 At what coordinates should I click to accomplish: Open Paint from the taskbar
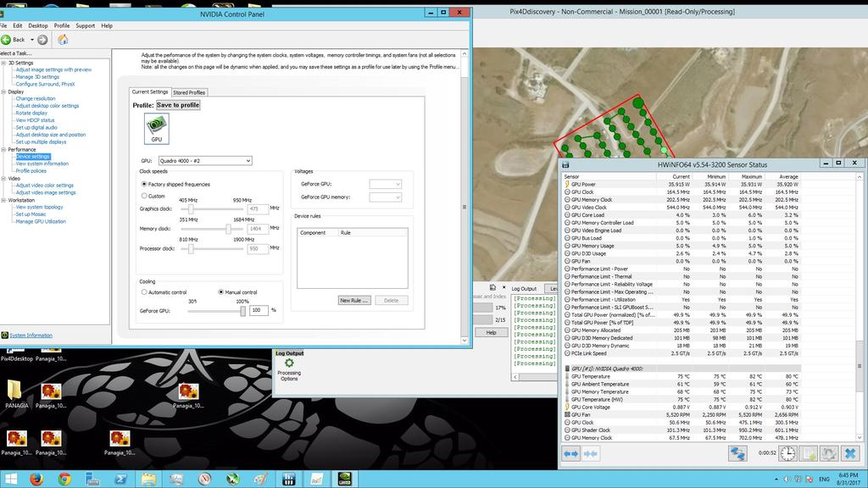(x=260, y=480)
